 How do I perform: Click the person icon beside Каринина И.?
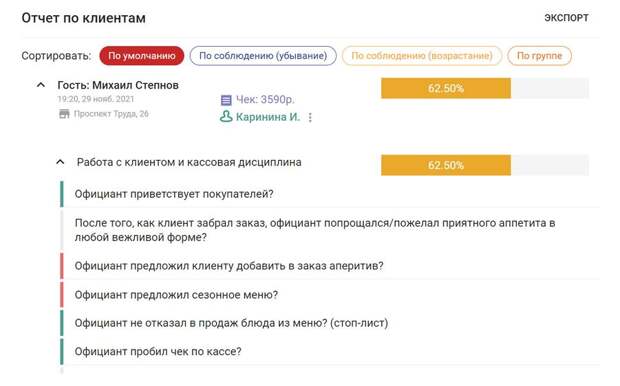[226, 116]
